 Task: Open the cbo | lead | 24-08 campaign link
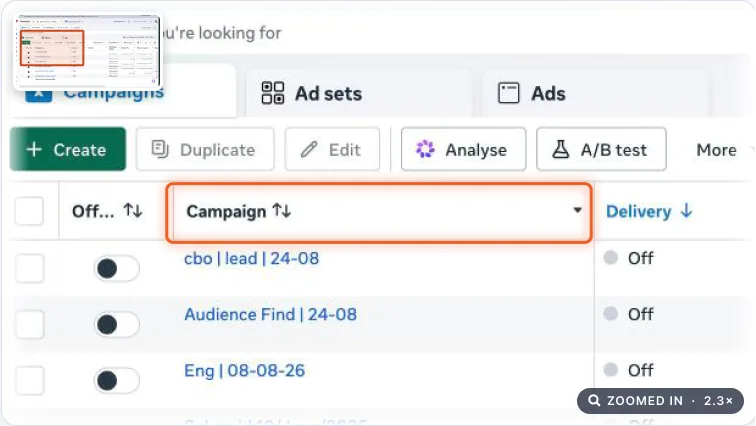[251, 259]
